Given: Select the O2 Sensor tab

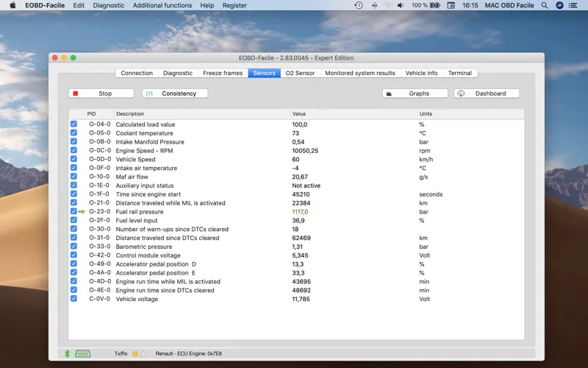Looking at the screenshot, I should (300, 73).
